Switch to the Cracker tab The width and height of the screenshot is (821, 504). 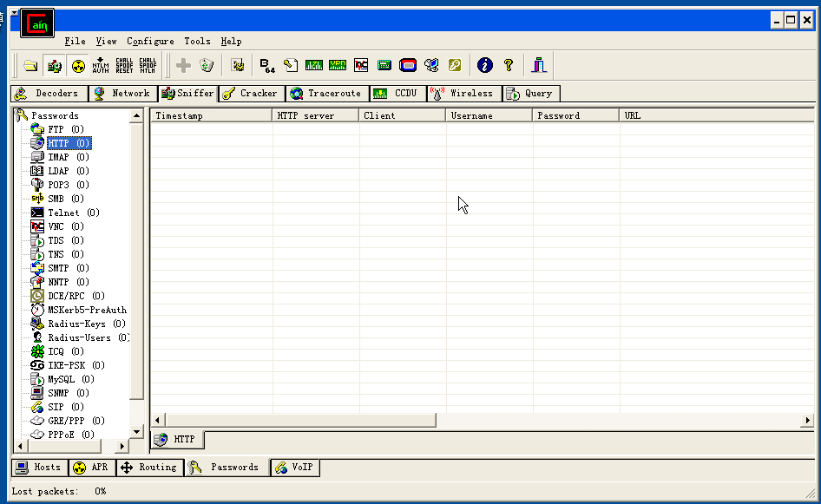pyautogui.click(x=252, y=93)
